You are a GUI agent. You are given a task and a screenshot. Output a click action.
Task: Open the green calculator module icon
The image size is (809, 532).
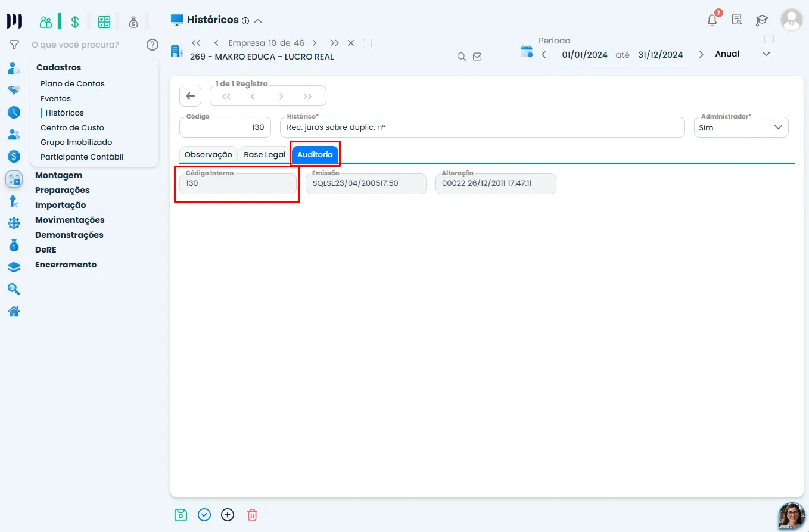pos(104,22)
